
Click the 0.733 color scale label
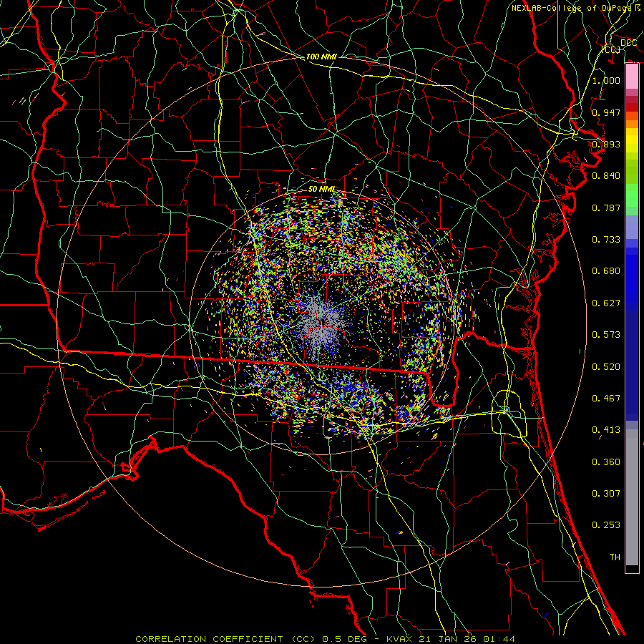point(606,239)
